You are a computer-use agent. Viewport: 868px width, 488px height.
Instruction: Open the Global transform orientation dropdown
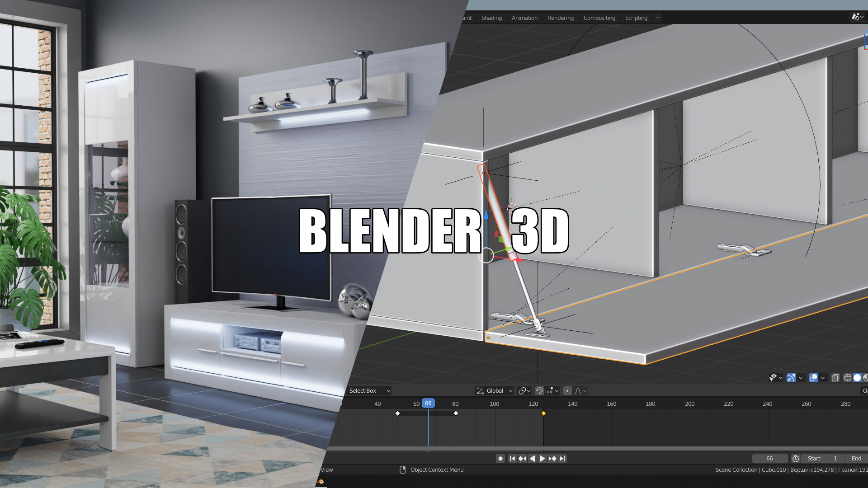pyautogui.click(x=495, y=390)
